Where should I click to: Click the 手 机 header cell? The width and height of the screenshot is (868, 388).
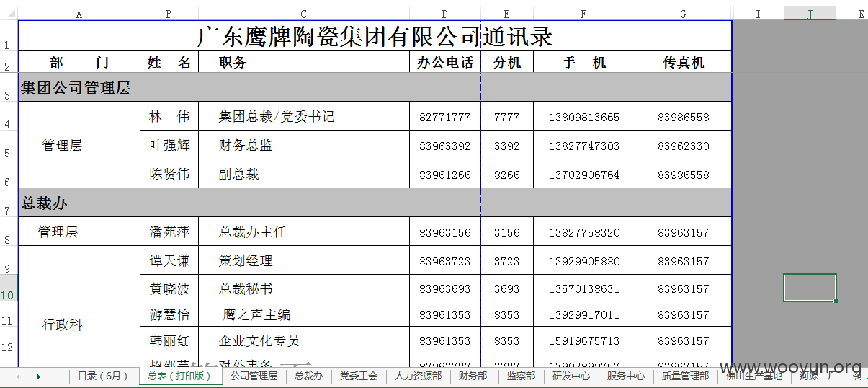(584, 62)
